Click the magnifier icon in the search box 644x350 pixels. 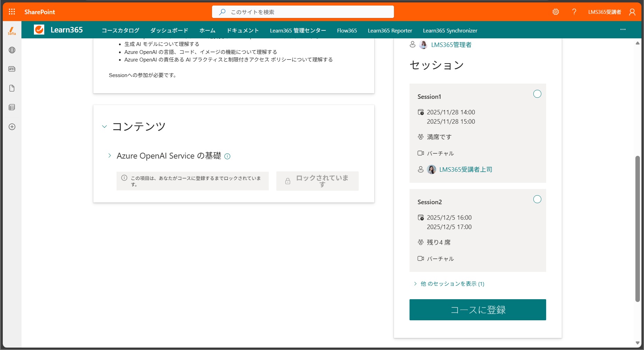tap(222, 12)
